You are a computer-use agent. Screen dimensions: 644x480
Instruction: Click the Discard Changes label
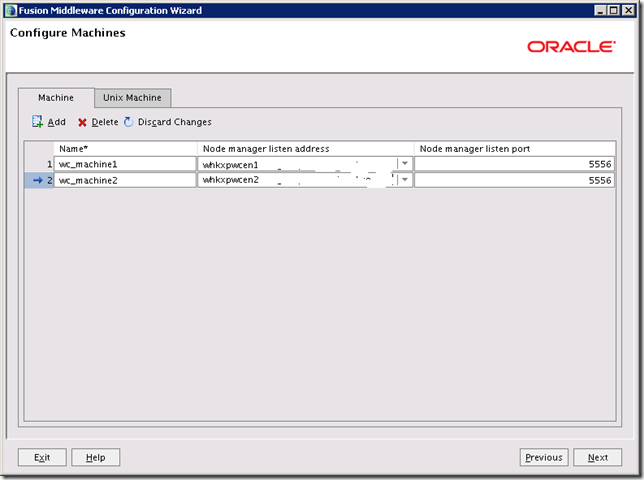175,122
